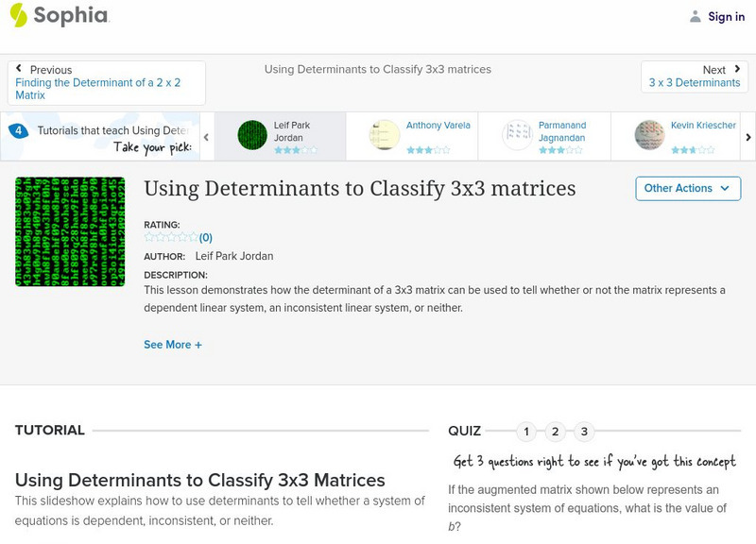Click the number 4 tutorials badge
The height and width of the screenshot is (544, 756).
coord(18,130)
